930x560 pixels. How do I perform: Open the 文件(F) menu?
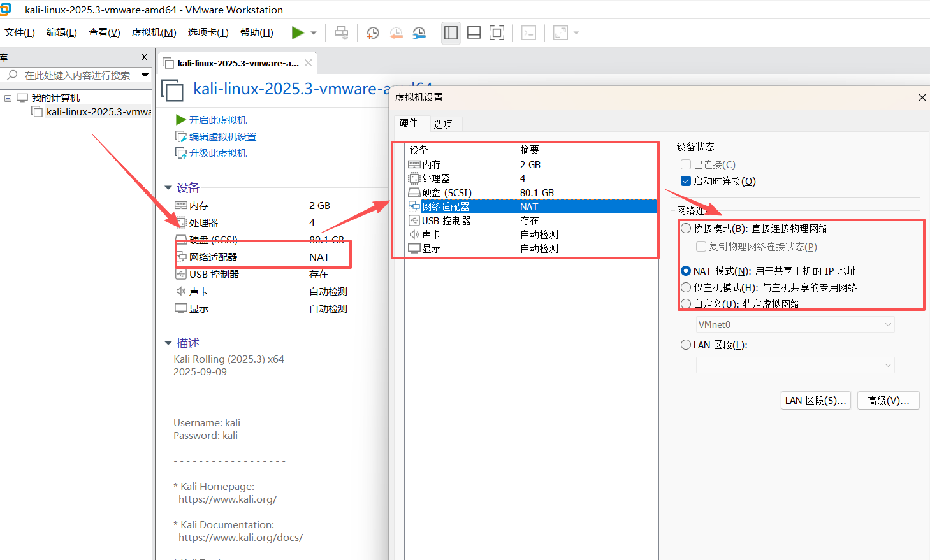(20, 32)
